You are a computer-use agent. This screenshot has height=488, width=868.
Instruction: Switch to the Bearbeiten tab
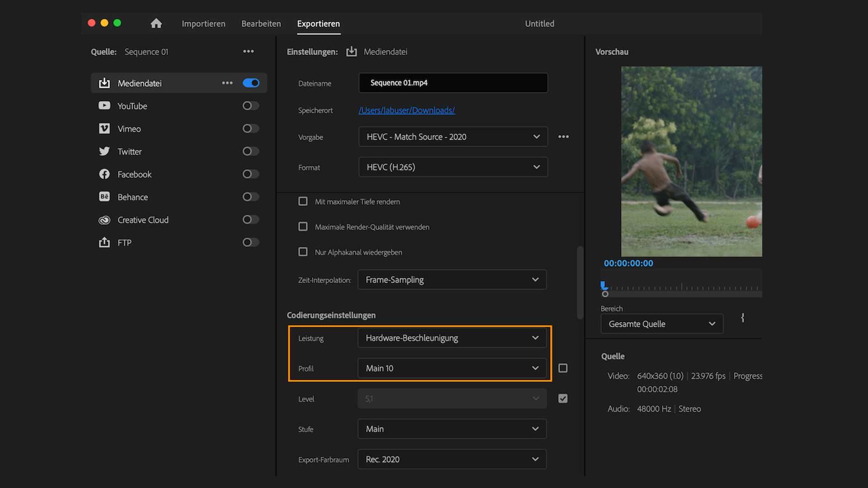pos(261,23)
